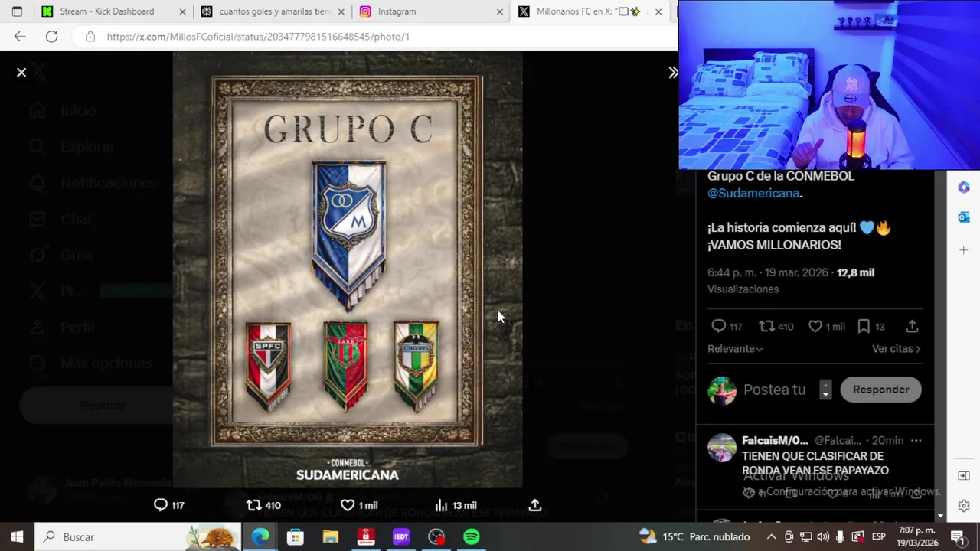Viewport: 980px width, 551px height.
Task: Open Edge sidebar settings gear
Action: coord(964,506)
